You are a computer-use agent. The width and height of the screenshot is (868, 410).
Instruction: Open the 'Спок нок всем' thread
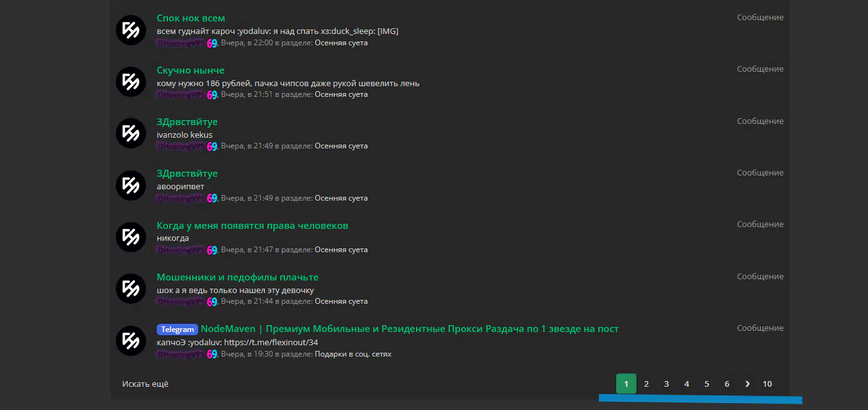[190, 18]
